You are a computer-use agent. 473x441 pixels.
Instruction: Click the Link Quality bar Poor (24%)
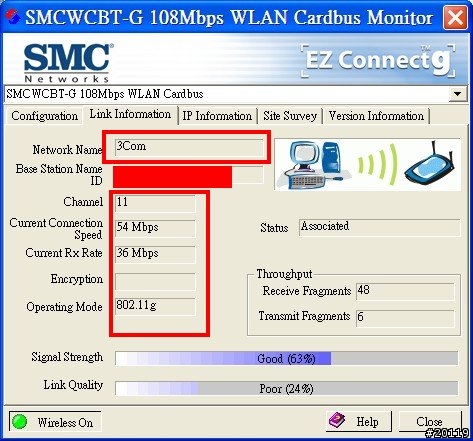[287, 388]
